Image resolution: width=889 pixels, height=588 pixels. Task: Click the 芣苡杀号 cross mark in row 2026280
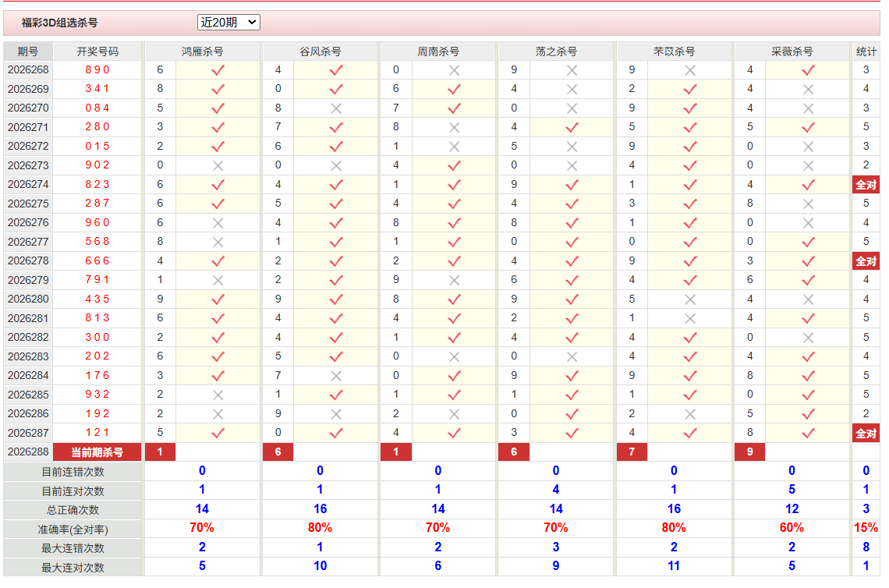tap(689, 299)
